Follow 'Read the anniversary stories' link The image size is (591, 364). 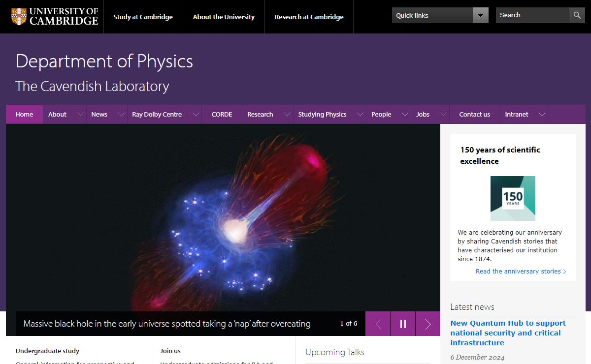[x=521, y=271]
